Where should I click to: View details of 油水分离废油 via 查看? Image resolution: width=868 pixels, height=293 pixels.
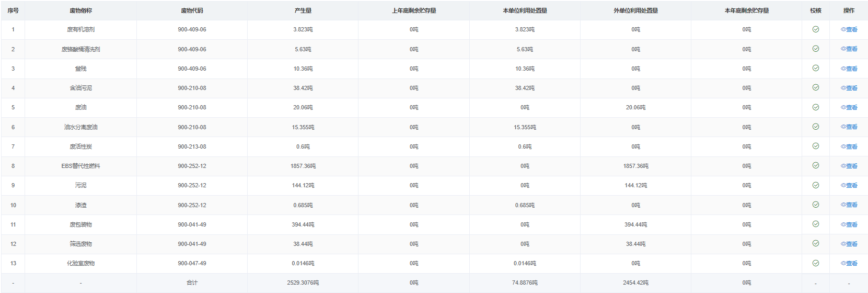pos(849,127)
